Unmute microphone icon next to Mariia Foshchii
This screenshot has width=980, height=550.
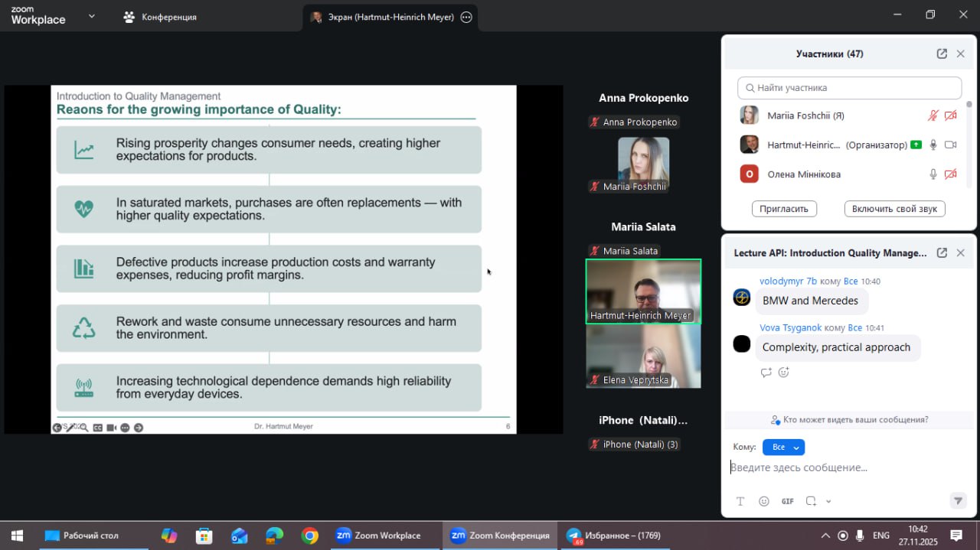pos(933,116)
